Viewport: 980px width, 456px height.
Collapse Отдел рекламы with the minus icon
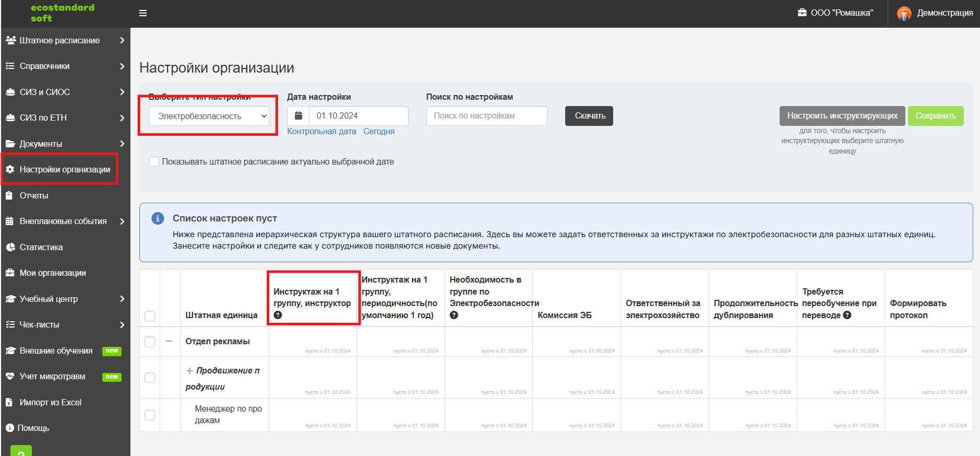pyautogui.click(x=169, y=341)
